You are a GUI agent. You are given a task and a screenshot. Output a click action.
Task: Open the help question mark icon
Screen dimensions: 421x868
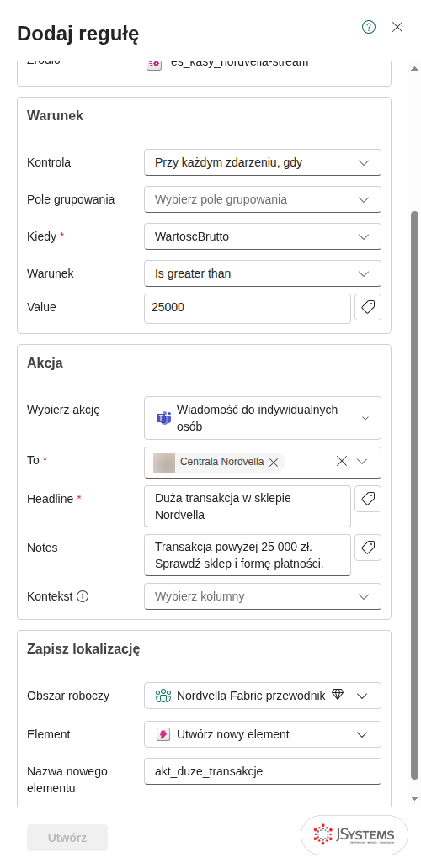pos(369,27)
